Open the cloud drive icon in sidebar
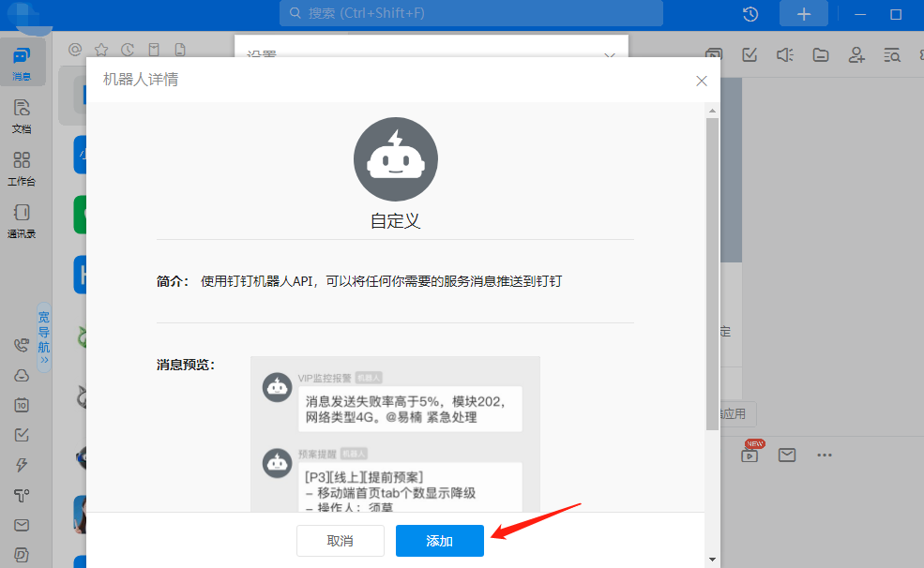This screenshot has width=924, height=568. 22,375
